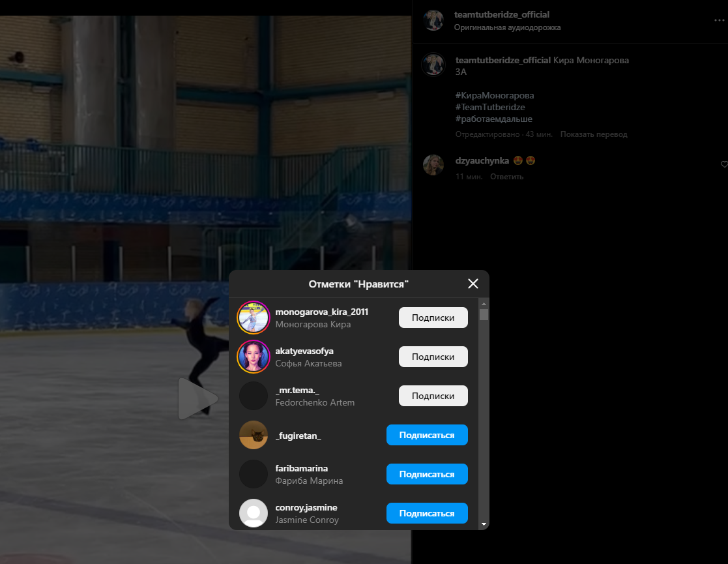
Task: Follow conroy.jasmine account
Action: [x=427, y=513]
